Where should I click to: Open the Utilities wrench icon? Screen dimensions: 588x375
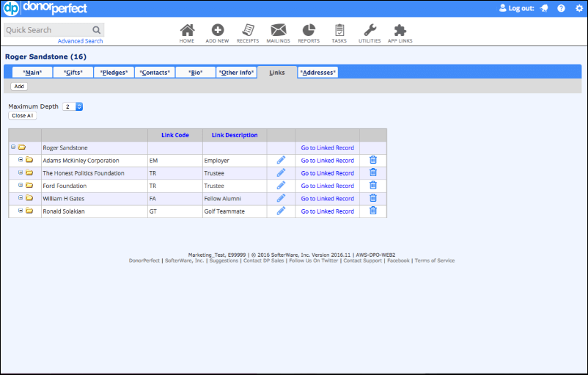(x=370, y=30)
